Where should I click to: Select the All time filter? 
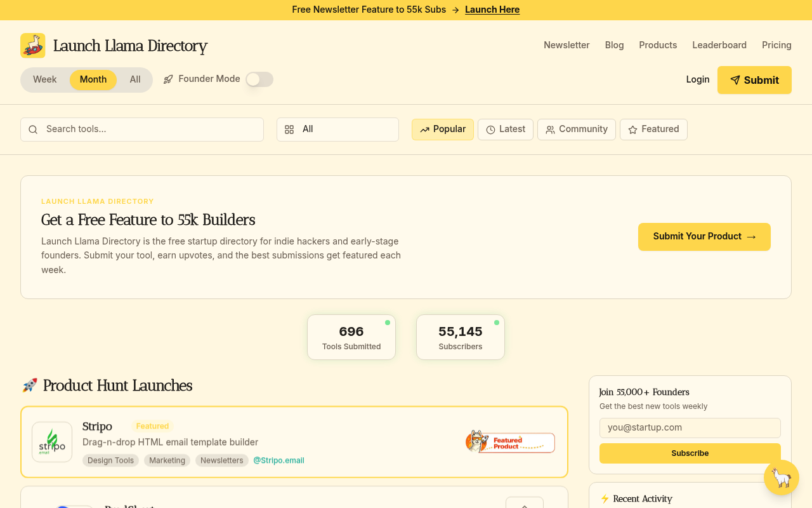pyautogui.click(x=135, y=80)
